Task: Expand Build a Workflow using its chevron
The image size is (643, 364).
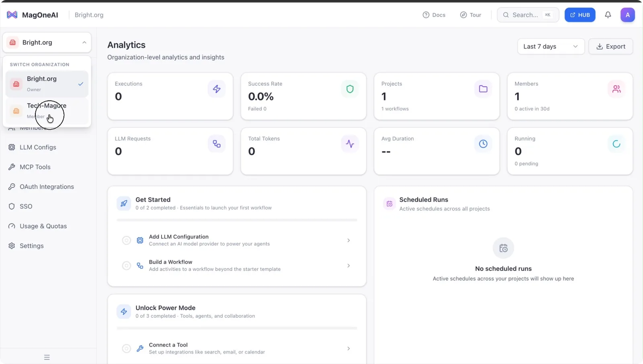Action: pos(348,266)
